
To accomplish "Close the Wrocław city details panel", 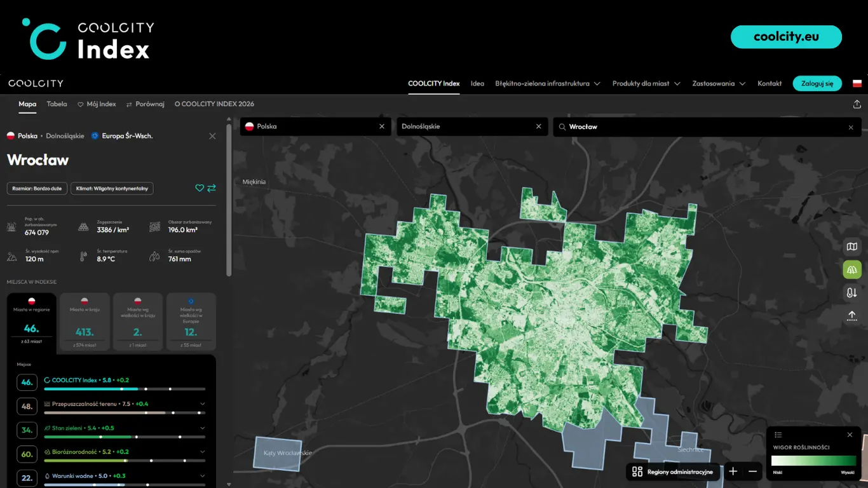I will [x=212, y=136].
